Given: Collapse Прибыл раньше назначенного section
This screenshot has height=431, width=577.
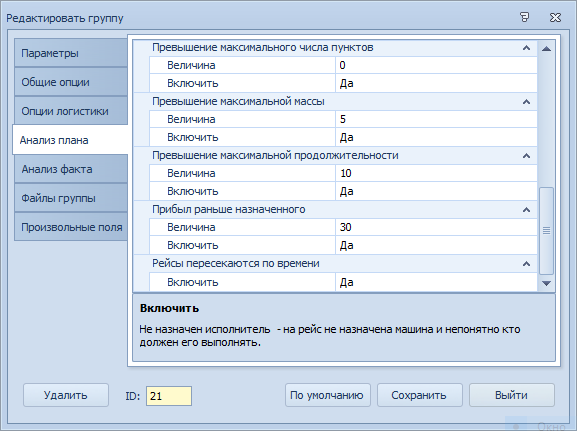Looking at the screenshot, I should point(527,210).
